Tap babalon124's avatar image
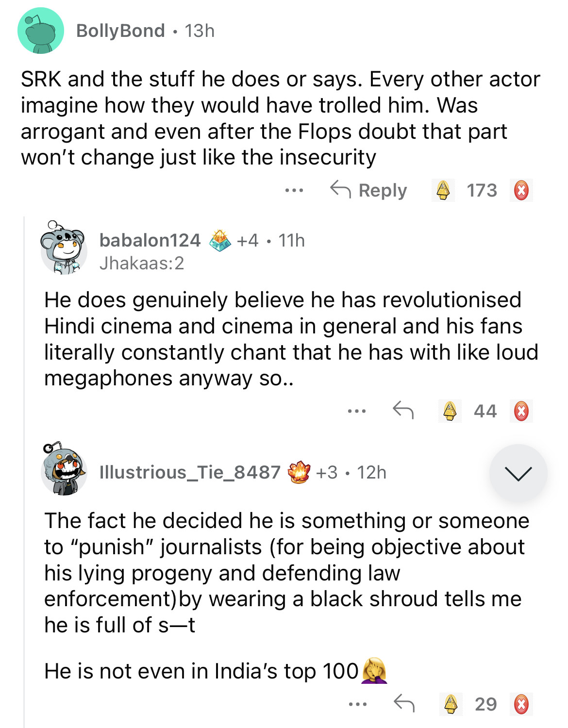568x728 pixels. pyautogui.click(x=64, y=248)
